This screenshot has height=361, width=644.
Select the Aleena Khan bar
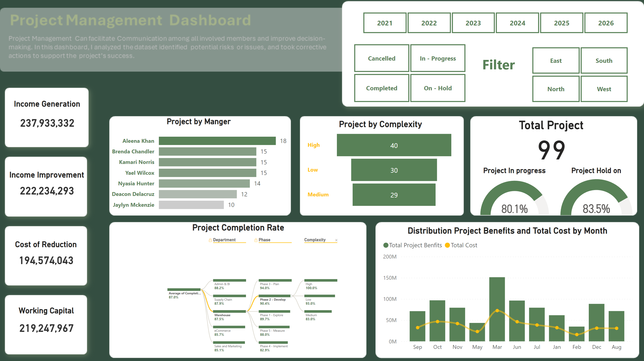(x=217, y=141)
